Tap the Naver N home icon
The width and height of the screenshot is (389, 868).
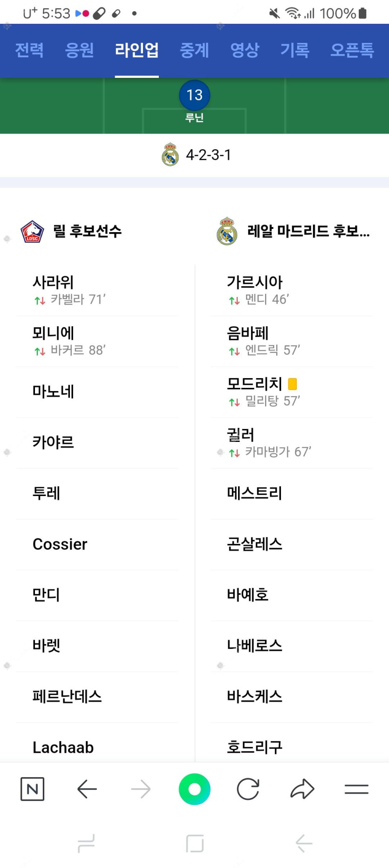click(33, 789)
